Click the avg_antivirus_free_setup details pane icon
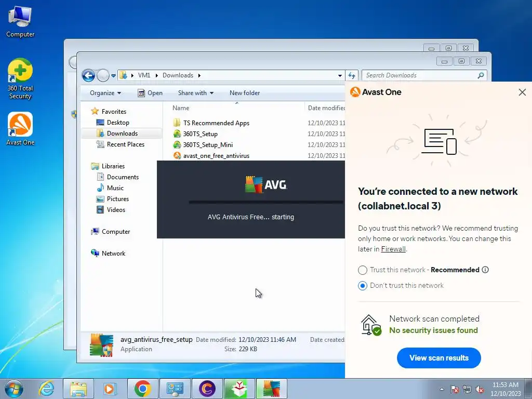This screenshot has width=532, height=399. click(101, 345)
